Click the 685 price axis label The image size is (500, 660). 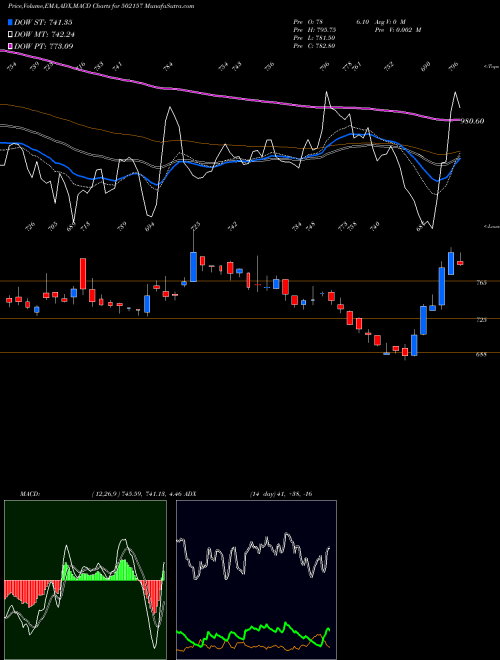481,354
